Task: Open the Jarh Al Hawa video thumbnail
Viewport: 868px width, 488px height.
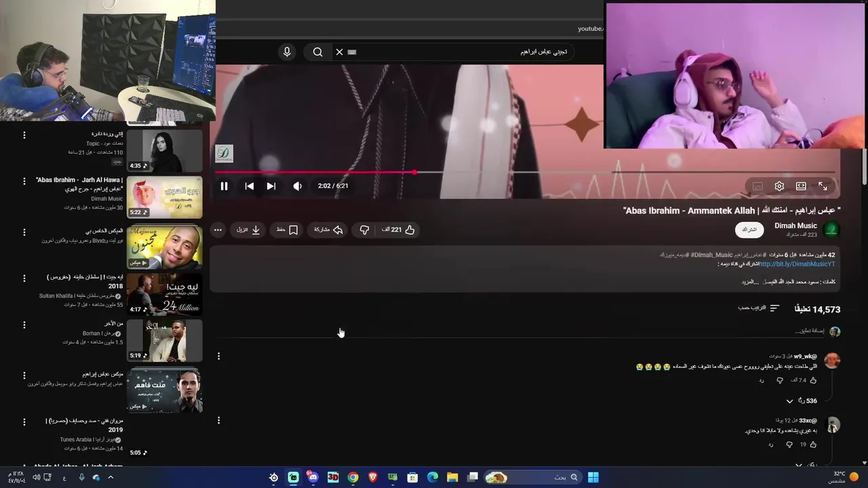Action: (x=164, y=197)
